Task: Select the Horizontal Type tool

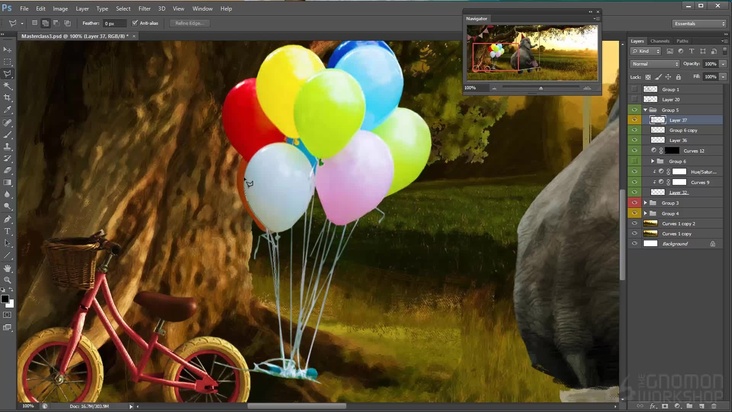Action: click(7, 231)
